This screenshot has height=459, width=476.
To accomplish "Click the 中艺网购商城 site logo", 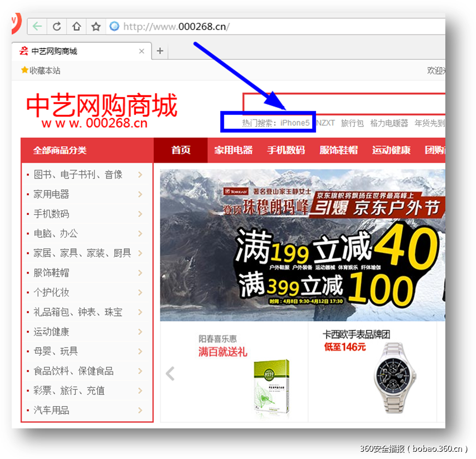I will point(100,105).
